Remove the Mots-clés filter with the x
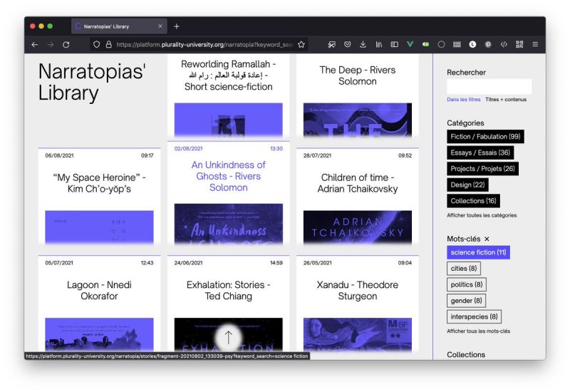The width and height of the screenshot is (570, 392). coord(487,239)
